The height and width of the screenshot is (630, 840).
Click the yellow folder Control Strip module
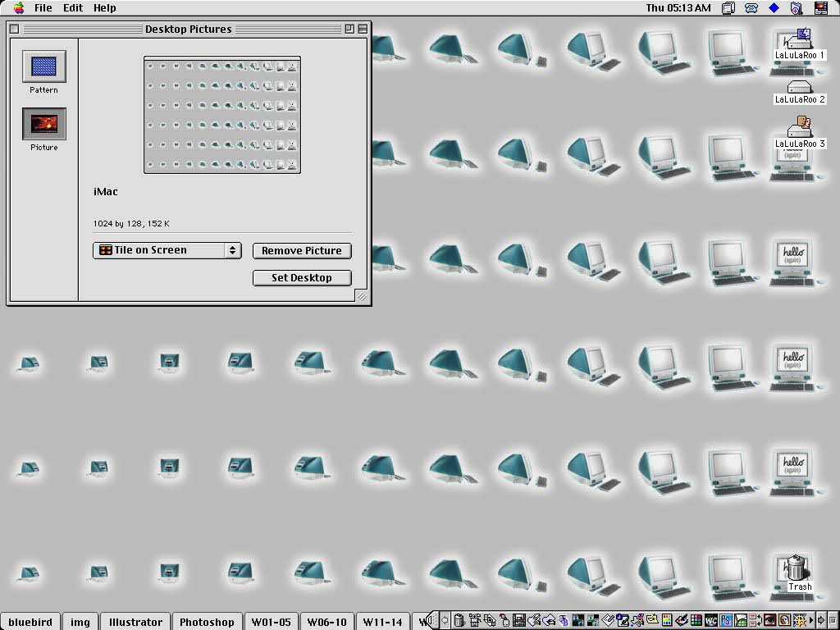tap(652, 620)
